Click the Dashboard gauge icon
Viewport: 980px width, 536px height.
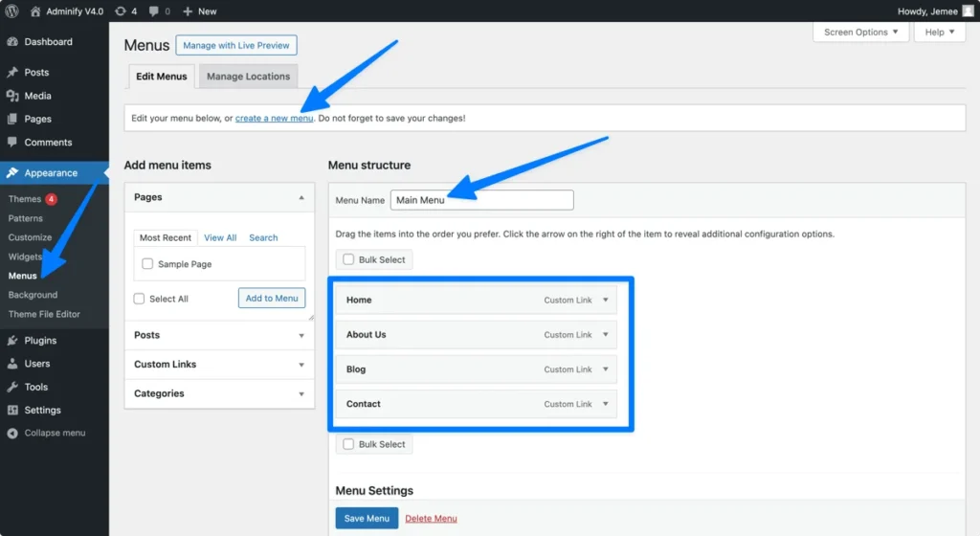click(12, 42)
